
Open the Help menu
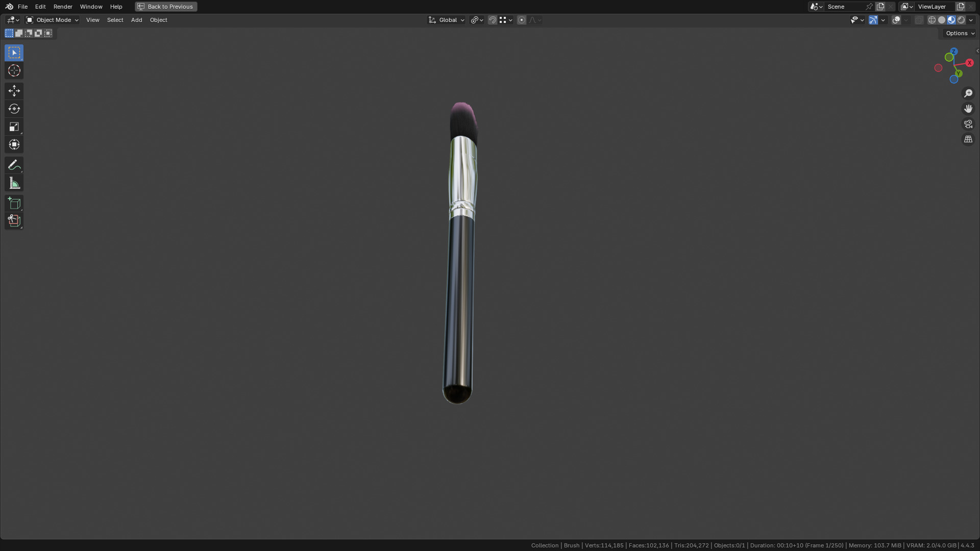point(116,7)
